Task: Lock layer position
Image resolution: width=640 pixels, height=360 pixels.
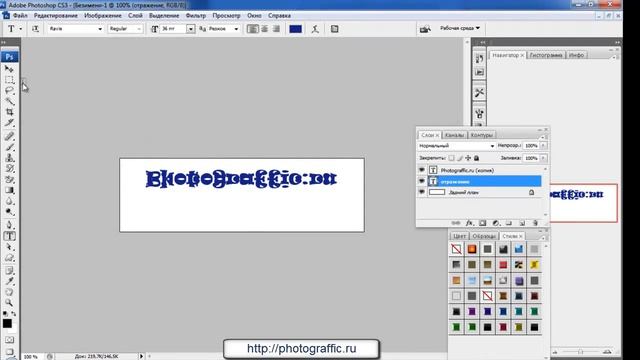Action: click(468, 158)
